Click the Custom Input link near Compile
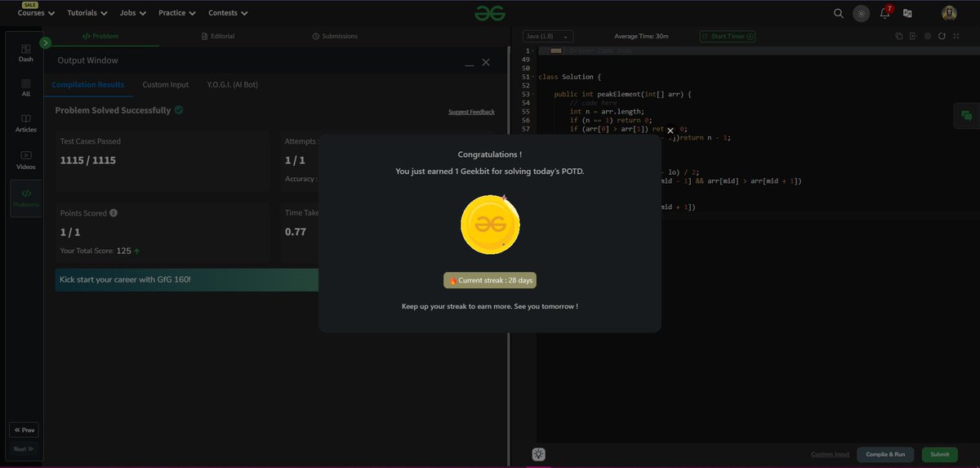Viewport: 980px width, 468px height. (830, 454)
